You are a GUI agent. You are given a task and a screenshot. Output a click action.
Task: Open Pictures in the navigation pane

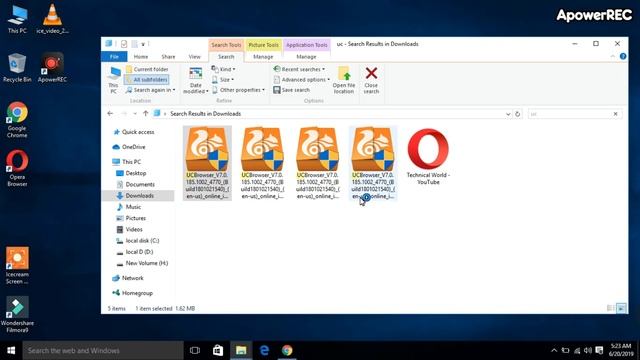[x=131, y=218]
